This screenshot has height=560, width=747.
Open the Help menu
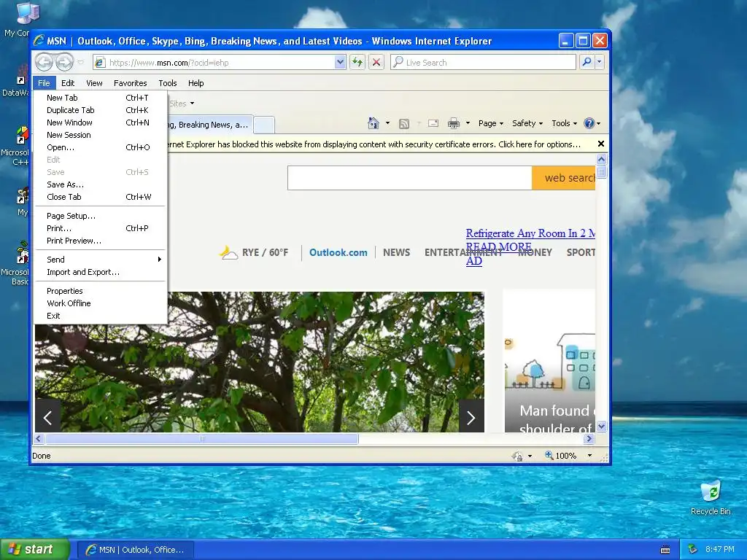[x=196, y=83]
